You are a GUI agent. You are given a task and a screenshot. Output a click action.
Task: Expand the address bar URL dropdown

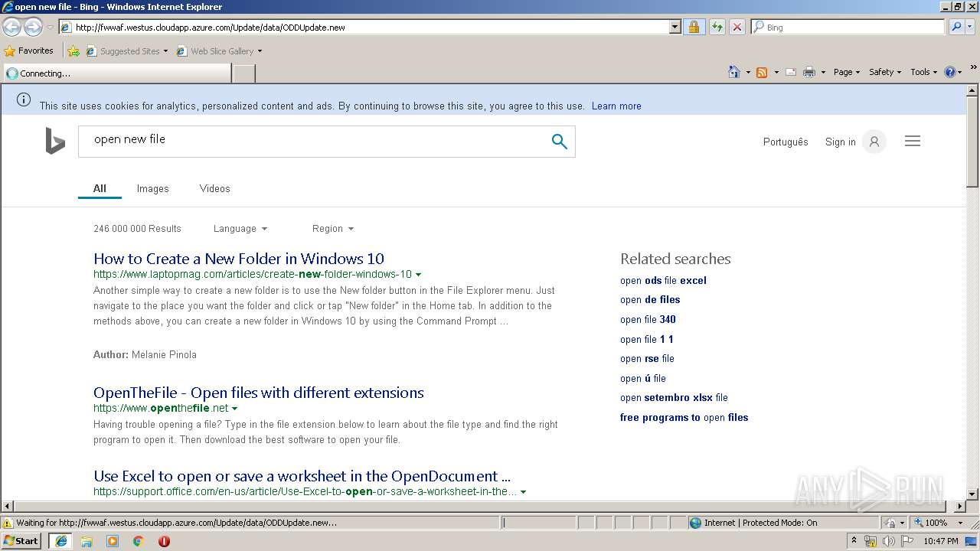[675, 27]
